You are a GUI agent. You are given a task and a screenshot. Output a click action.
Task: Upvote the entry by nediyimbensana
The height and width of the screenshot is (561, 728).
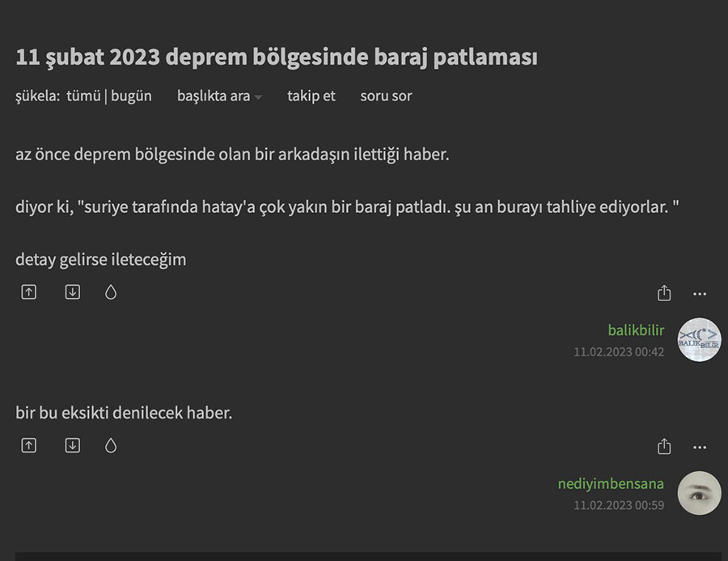[28, 445]
